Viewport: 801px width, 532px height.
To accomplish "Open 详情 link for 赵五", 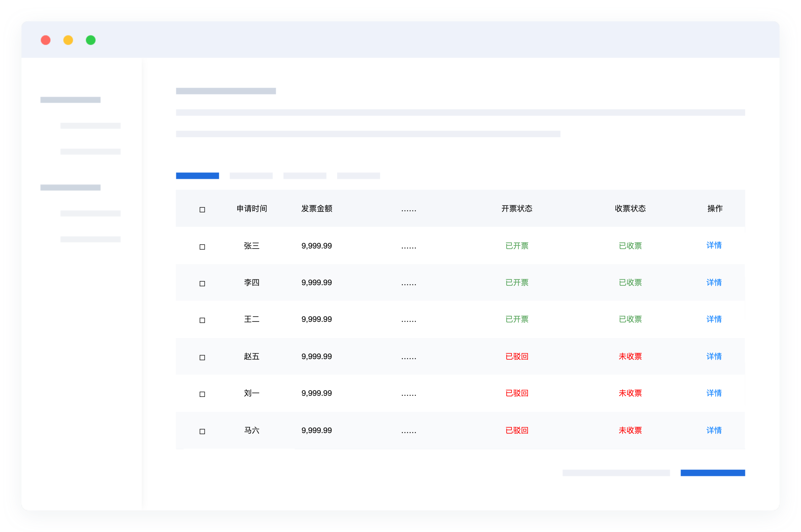I will pos(714,356).
